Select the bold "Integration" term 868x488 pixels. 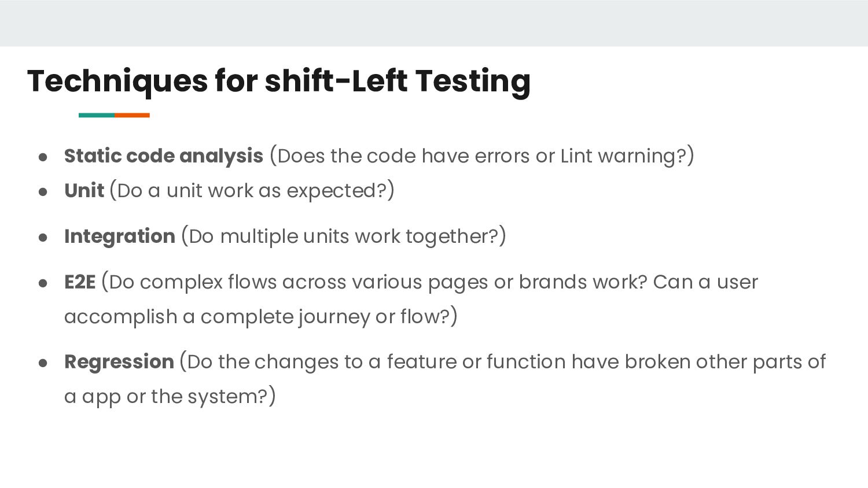(x=119, y=236)
